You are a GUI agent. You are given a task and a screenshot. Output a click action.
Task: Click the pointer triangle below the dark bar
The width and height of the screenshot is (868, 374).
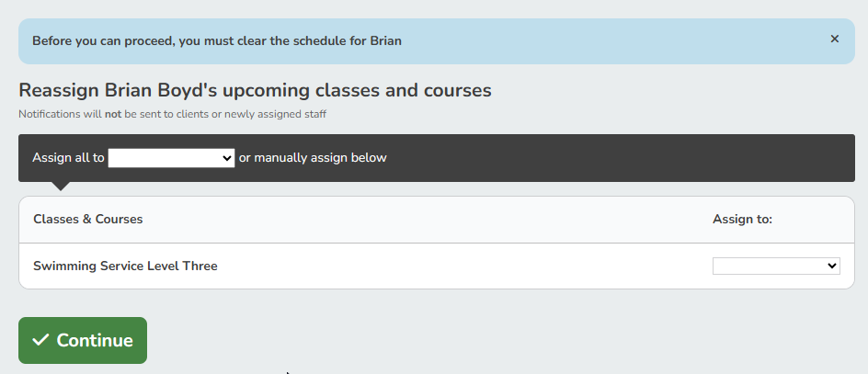point(60,186)
